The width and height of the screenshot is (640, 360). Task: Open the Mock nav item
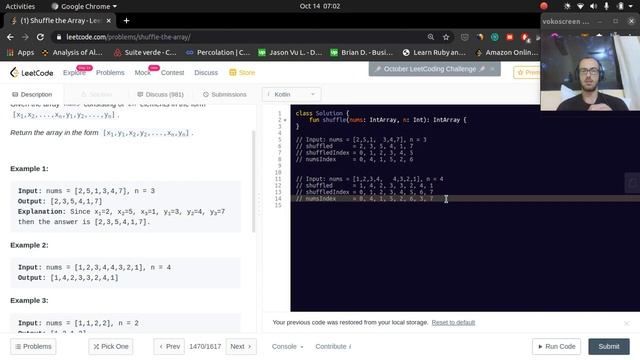tap(142, 73)
